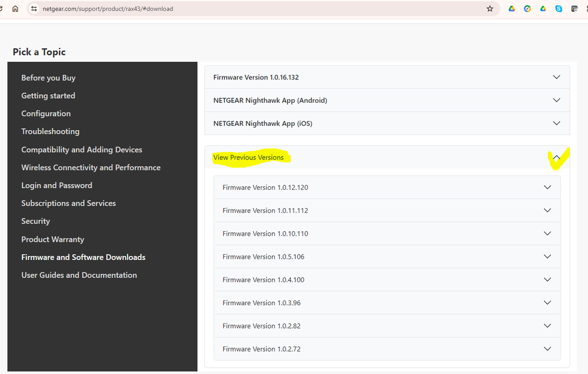This screenshot has height=374, width=588.
Task: Open User Guides and Documentation topic
Action: pos(79,275)
